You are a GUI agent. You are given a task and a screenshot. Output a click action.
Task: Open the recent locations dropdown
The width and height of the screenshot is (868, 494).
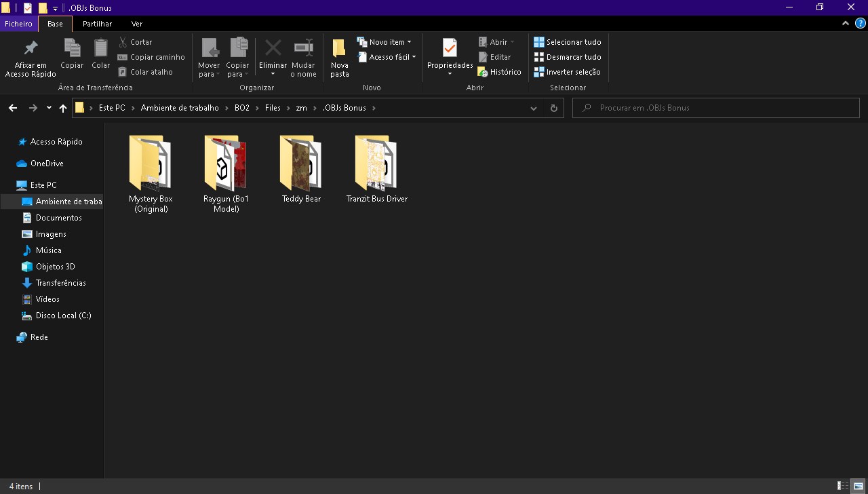pyautogui.click(x=49, y=108)
